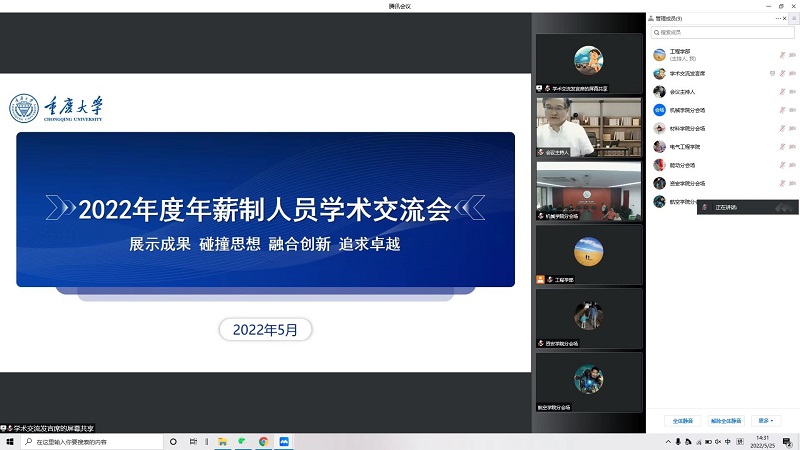The image size is (800, 450).
Task: Click the hamburger icon beside members panel
Action: (794, 18)
